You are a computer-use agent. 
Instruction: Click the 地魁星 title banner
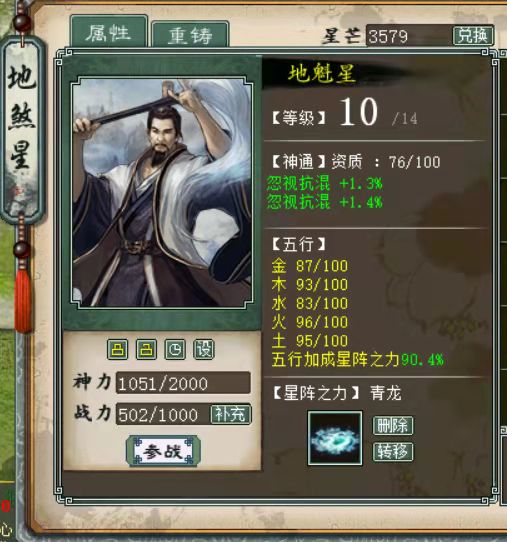click(321, 74)
